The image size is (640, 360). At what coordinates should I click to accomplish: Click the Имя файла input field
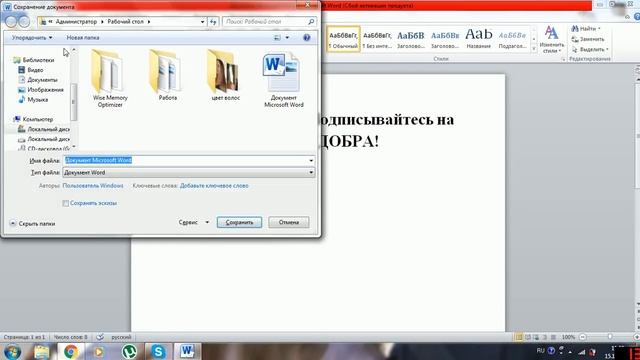point(186,160)
